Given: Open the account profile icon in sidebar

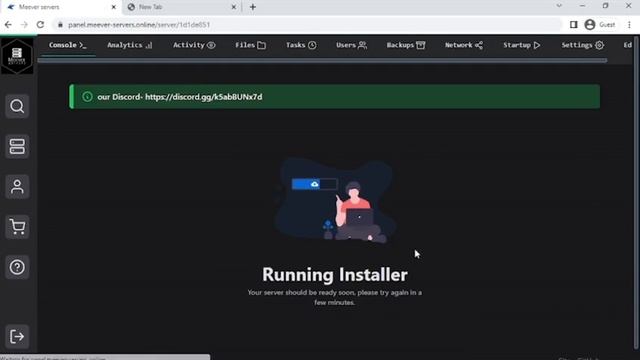Looking at the screenshot, I should pos(17,187).
